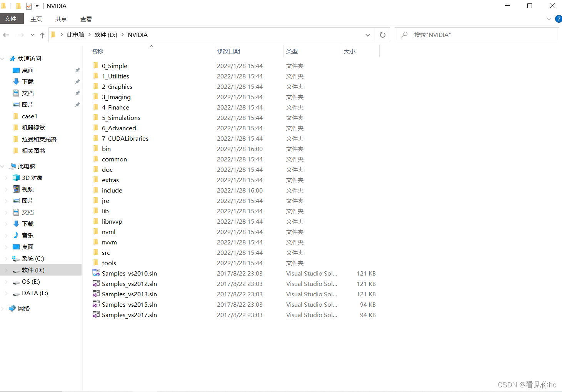This screenshot has width=562, height=392.
Task: Click the 系统 (C:) drive icon
Action: [16, 259]
